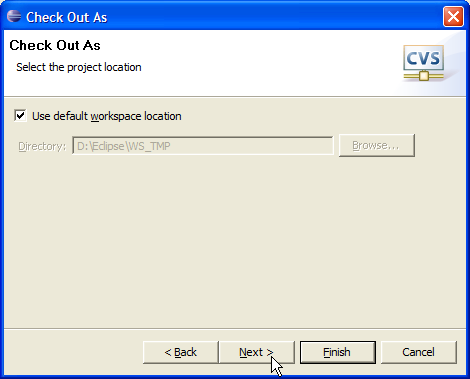Click the 'Directory:' field label

coord(42,146)
